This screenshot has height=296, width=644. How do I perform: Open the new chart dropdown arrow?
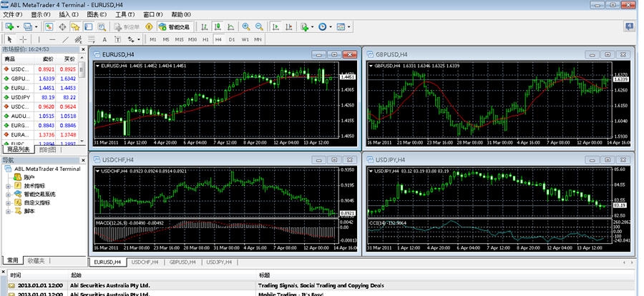click(17, 26)
